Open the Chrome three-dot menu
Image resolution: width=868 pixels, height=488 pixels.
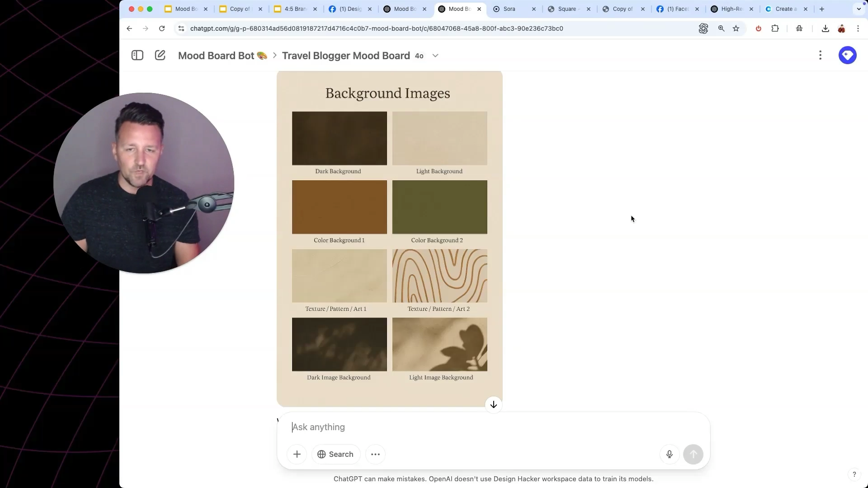[858, 28]
